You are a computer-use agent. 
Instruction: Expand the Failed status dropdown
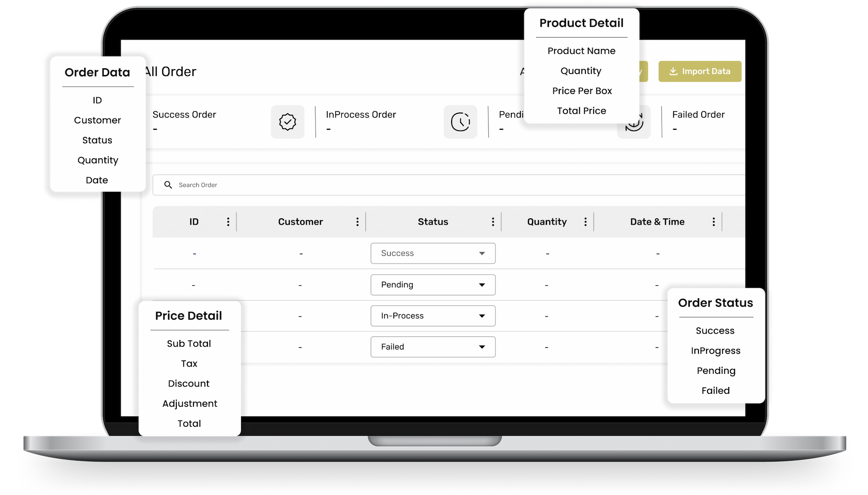click(482, 347)
